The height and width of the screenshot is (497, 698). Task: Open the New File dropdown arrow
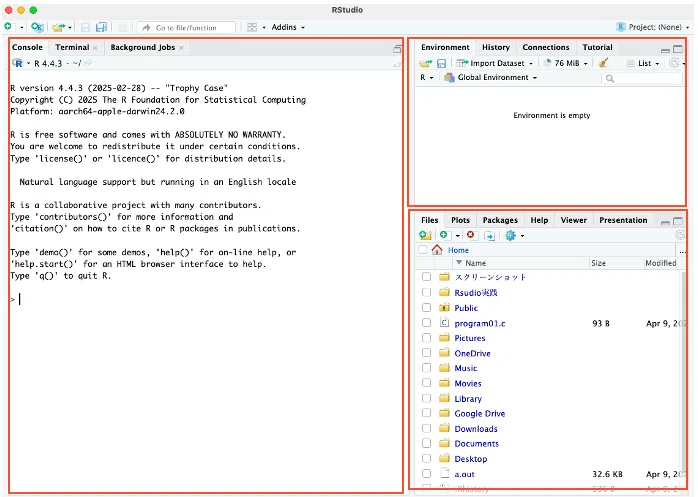coord(21,28)
